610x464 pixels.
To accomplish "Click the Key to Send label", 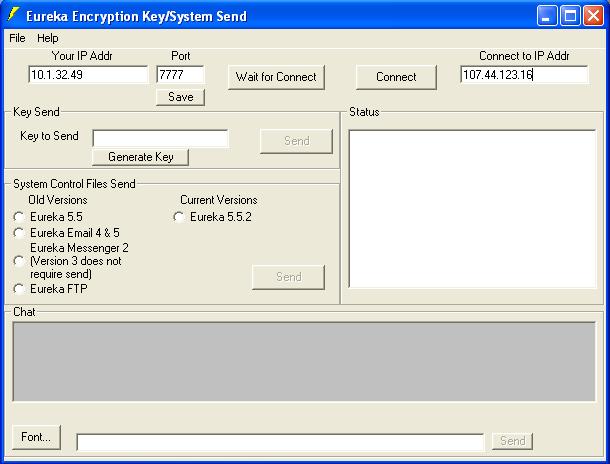I will [49, 136].
